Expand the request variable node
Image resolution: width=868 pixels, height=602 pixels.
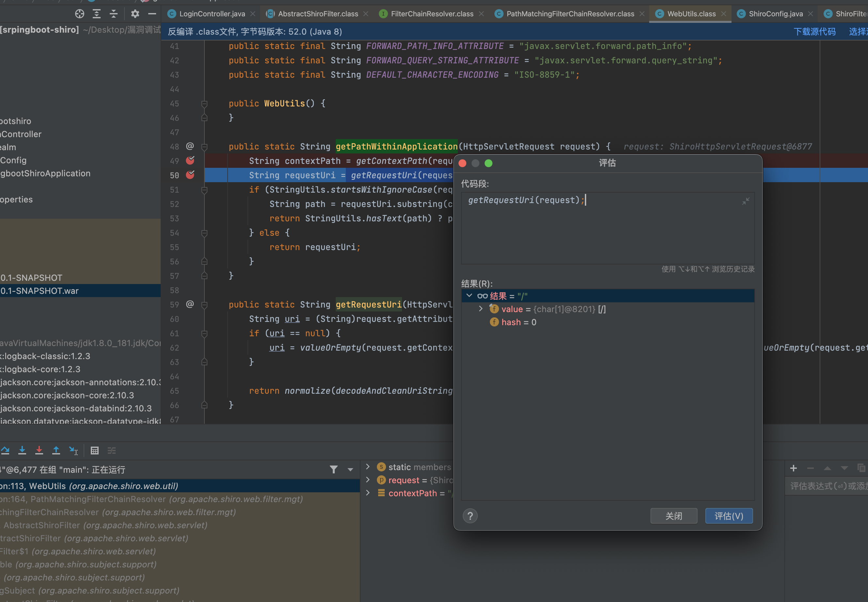368,480
